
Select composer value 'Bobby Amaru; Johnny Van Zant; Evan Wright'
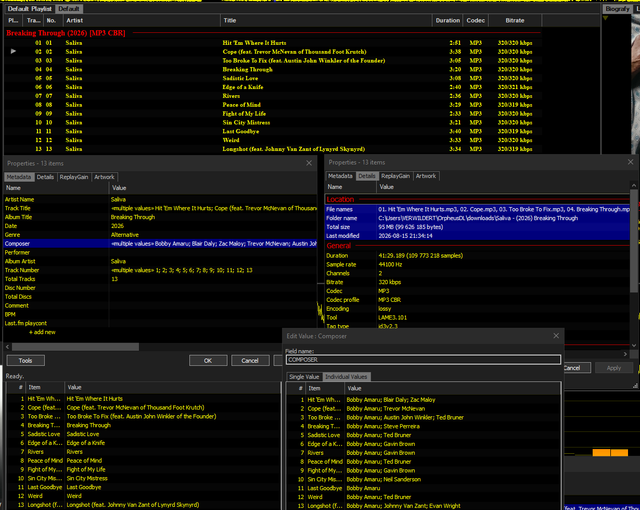coord(403,506)
